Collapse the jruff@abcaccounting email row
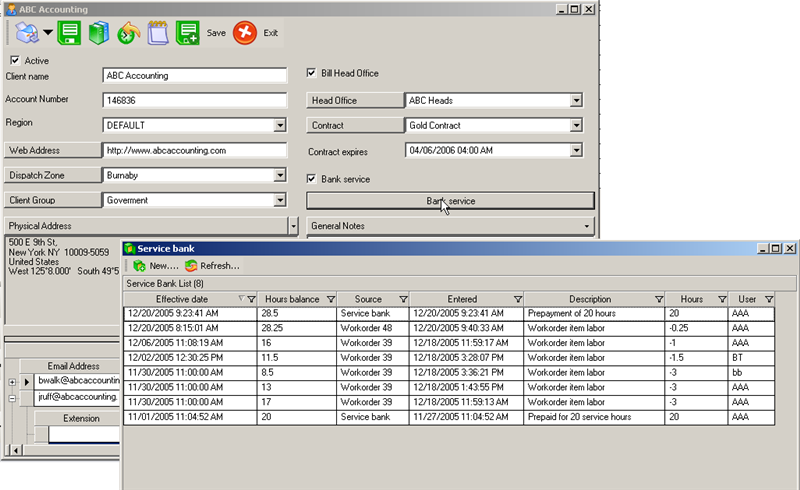Viewport: 800px width, 490px height. coord(12,399)
